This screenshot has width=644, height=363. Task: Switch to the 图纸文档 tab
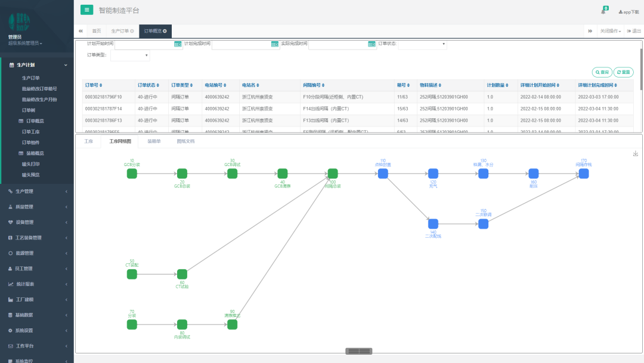click(x=185, y=141)
